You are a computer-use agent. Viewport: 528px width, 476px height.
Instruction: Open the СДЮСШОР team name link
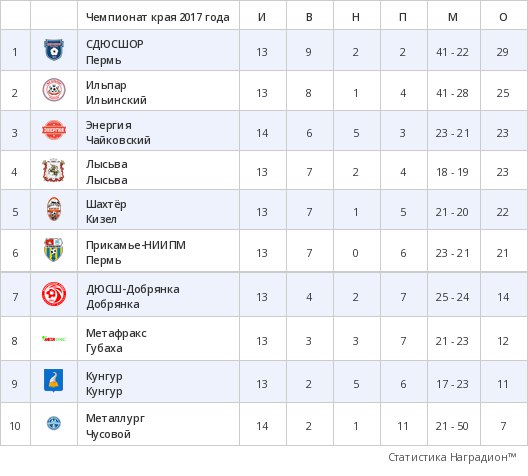point(115,44)
